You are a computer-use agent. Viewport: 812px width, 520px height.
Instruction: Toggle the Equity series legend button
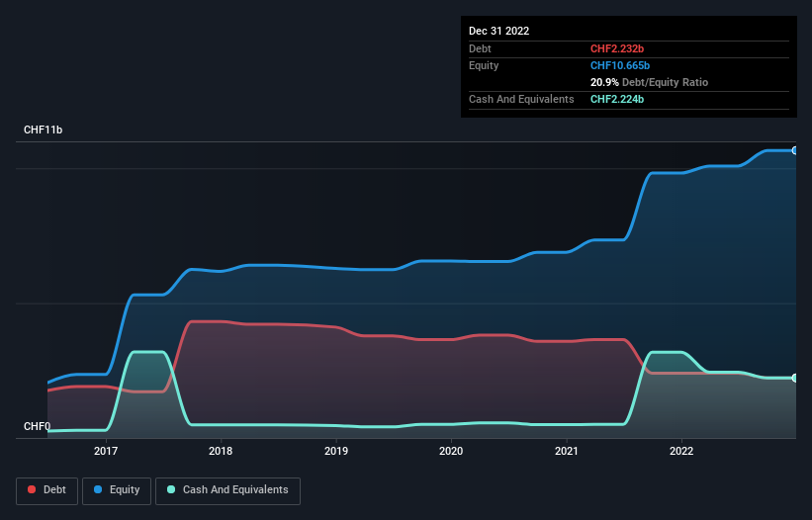pos(117,490)
